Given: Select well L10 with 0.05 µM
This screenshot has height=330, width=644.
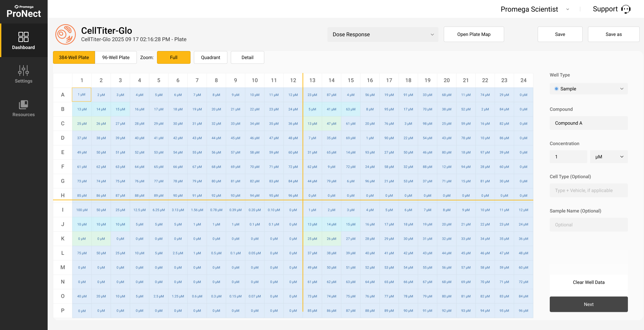Looking at the screenshot, I should (255, 253).
